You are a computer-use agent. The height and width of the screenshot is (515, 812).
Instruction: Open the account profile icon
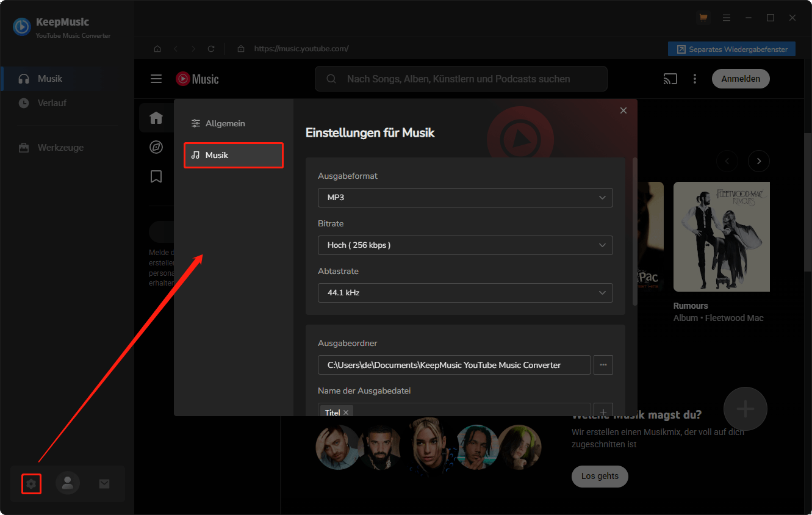pyautogui.click(x=67, y=483)
